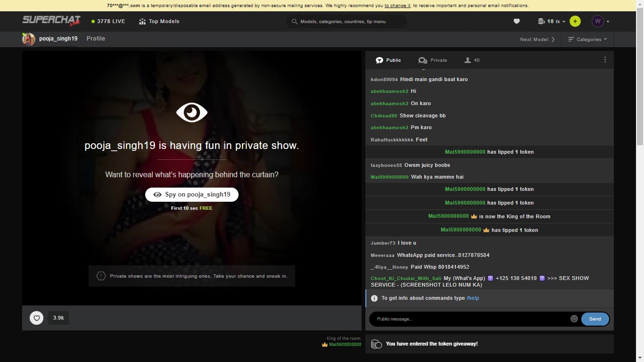Click the viewers list icon showing 40

[472, 60]
